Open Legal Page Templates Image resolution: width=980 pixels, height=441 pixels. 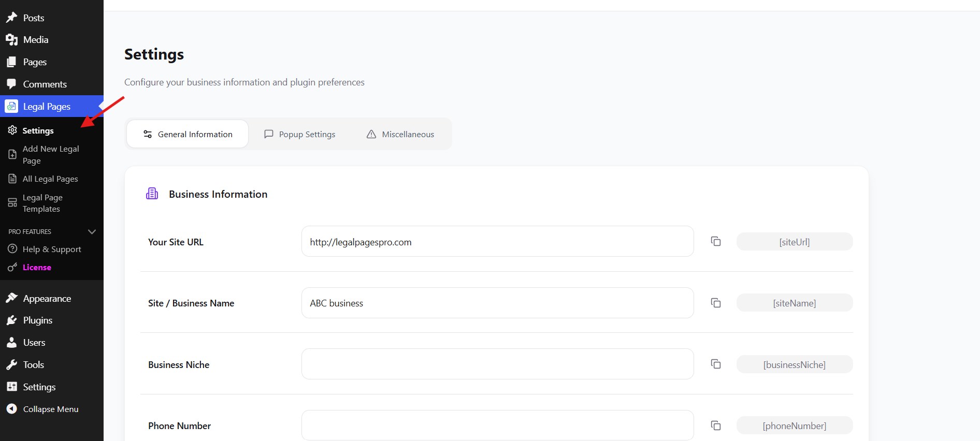[42, 203]
